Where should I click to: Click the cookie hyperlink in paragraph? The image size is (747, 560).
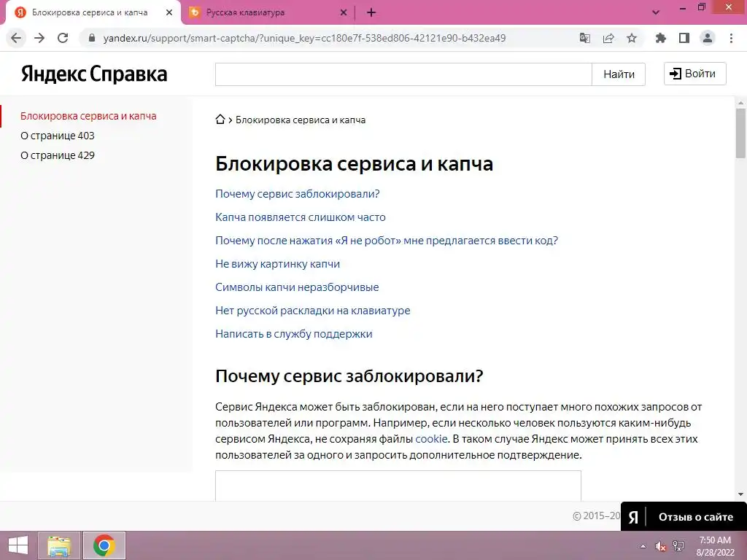pos(431,439)
